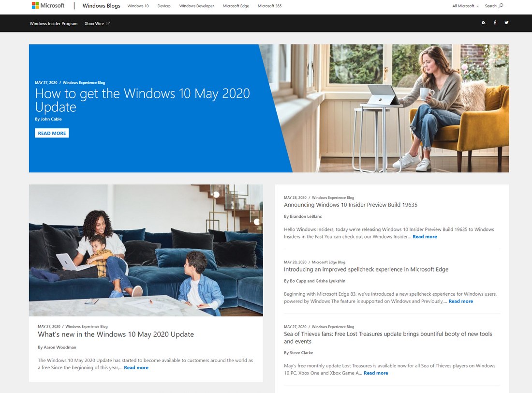Click Windows Experience Blog above Sea of Thieves article
The width and height of the screenshot is (532, 393).
(333, 327)
